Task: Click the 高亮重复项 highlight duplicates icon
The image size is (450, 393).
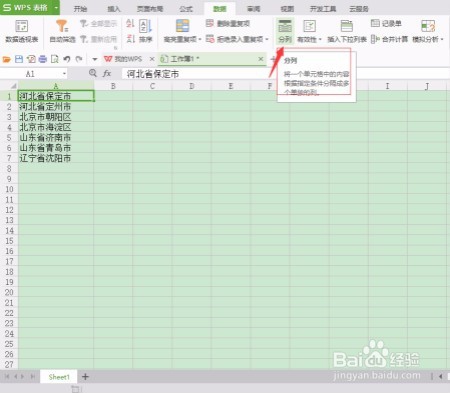Action: (x=182, y=26)
